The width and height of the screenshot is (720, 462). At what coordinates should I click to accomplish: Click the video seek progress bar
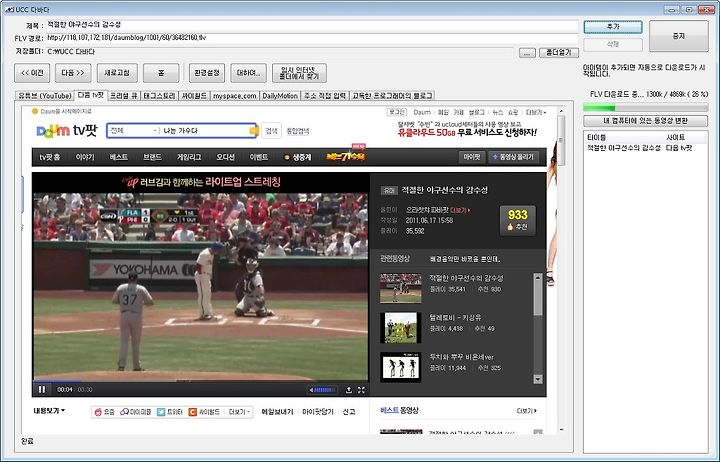tap(200, 381)
